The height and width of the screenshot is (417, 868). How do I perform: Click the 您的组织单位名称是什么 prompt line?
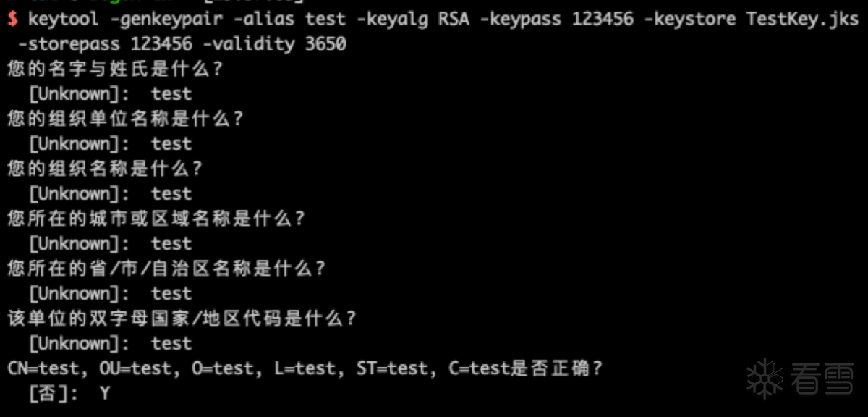127,119
